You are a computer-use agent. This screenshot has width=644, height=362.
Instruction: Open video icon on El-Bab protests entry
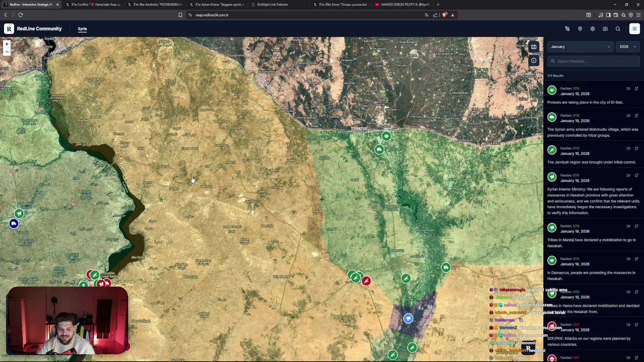pos(628,88)
